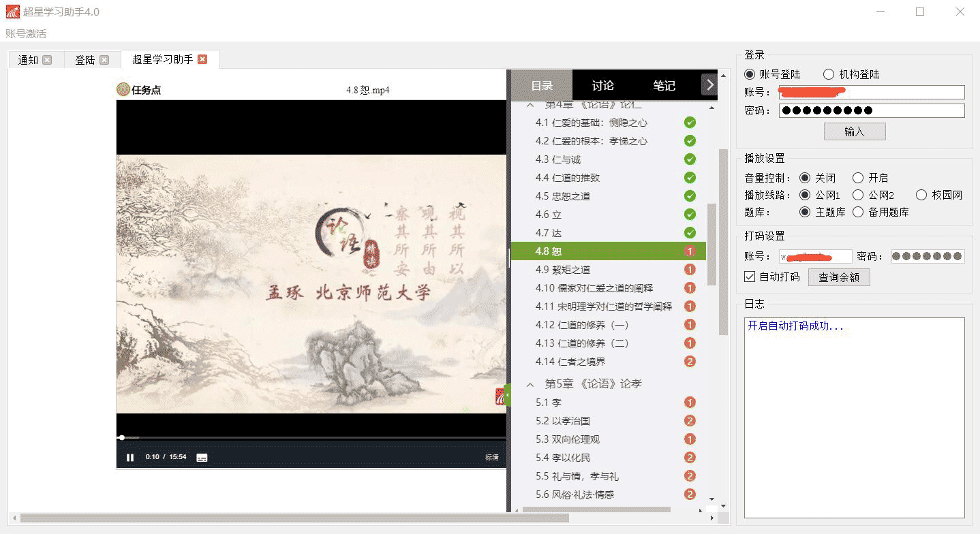Image resolution: width=980 pixels, height=534 pixels.
Task: Click completed checkmark for 4.6 立
Action: pyautogui.click(x=690, y=215)
